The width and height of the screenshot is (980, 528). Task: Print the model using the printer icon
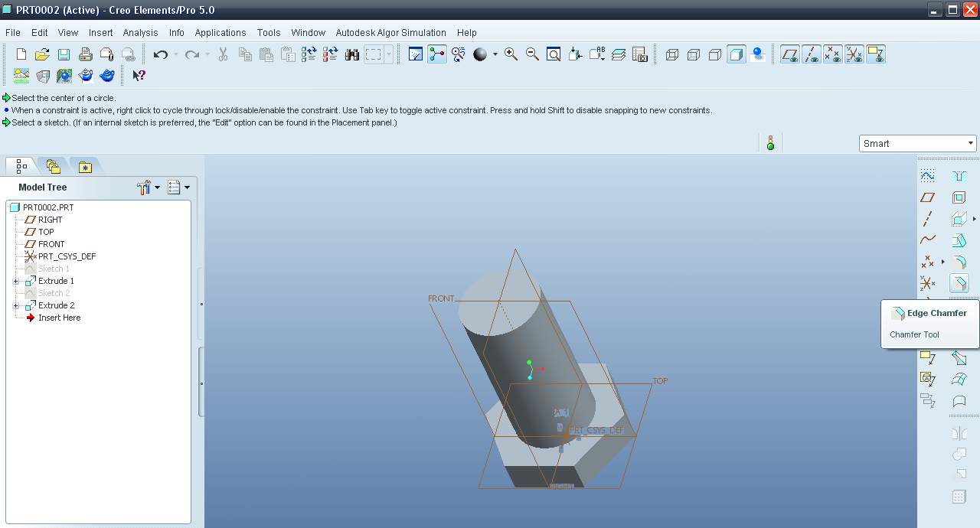pyautogui.click(x=86, y=54)
